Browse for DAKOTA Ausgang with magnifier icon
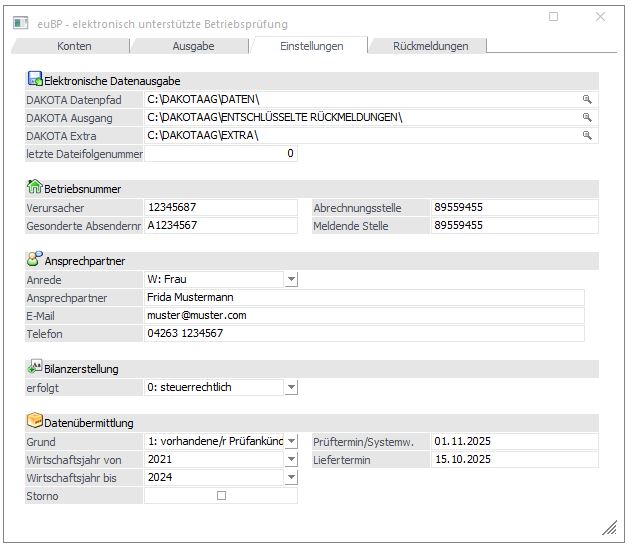This screenshot has width=632, height=549. [588, 117]
